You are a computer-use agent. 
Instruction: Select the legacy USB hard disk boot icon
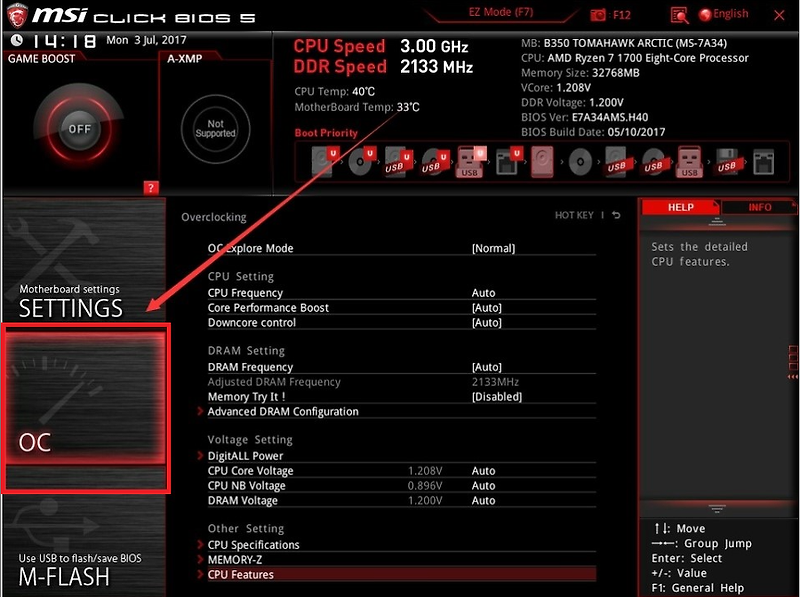[617, 162]
